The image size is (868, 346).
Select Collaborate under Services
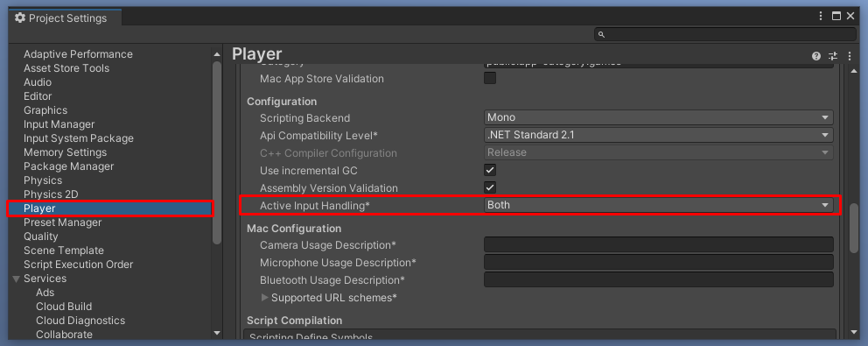pos(64,335)
